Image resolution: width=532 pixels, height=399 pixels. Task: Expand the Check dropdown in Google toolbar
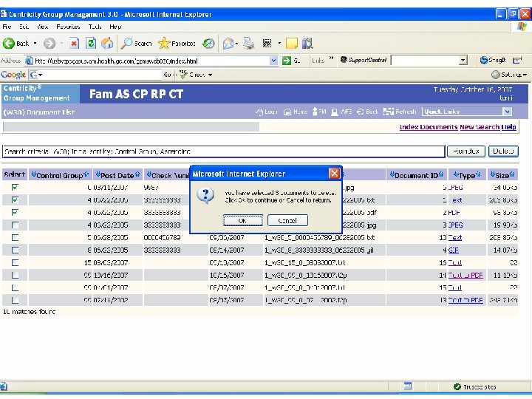[210, 75]
